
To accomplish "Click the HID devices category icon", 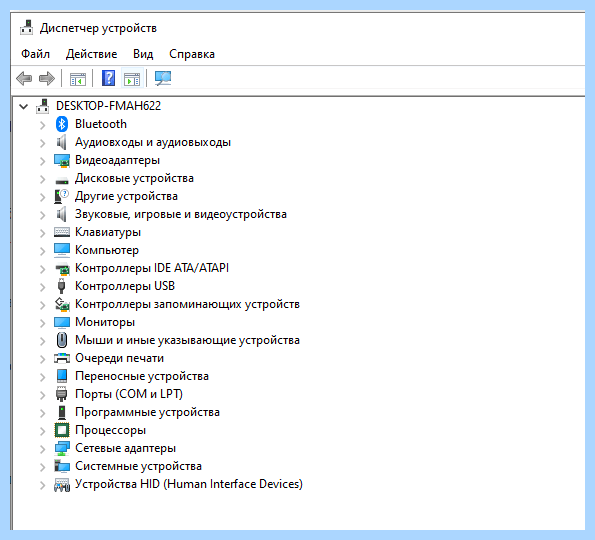I will [62, 485].
